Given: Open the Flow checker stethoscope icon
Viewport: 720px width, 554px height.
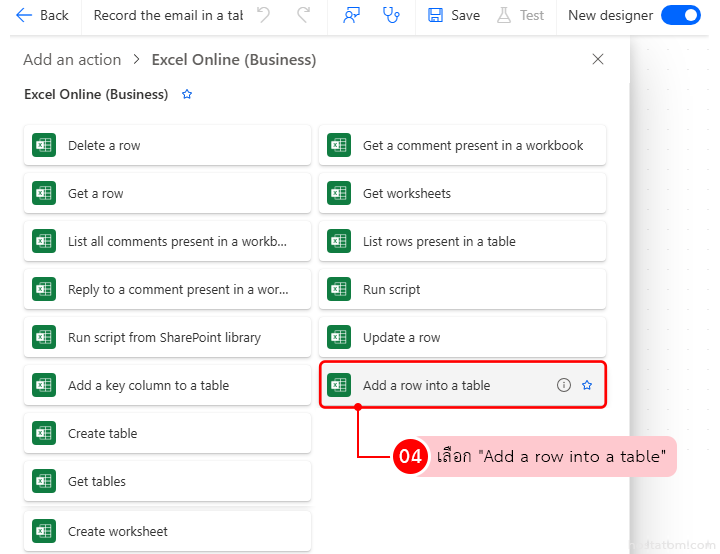Looking at the screenshot, I should point(392,15).
